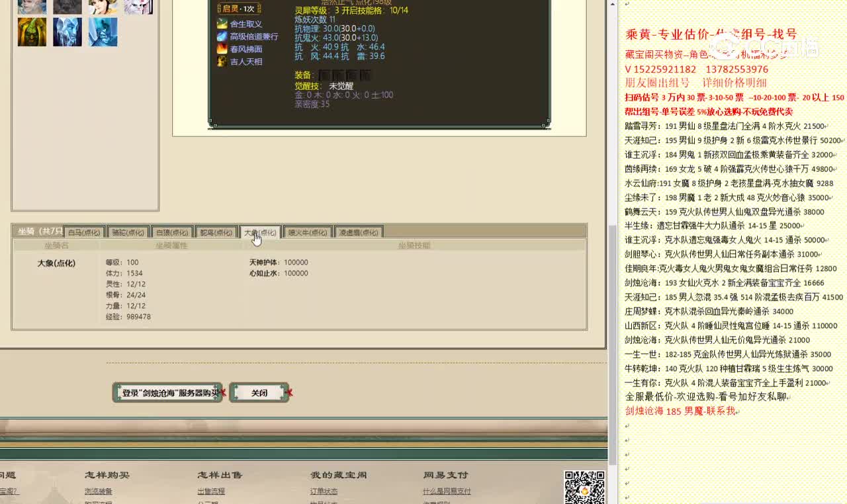The width and height of the screenshot is (847, 504).
Task: Select the light-blue ice pet portrait thumbnail
Action: pyautogui.click(x=103, y=32)
